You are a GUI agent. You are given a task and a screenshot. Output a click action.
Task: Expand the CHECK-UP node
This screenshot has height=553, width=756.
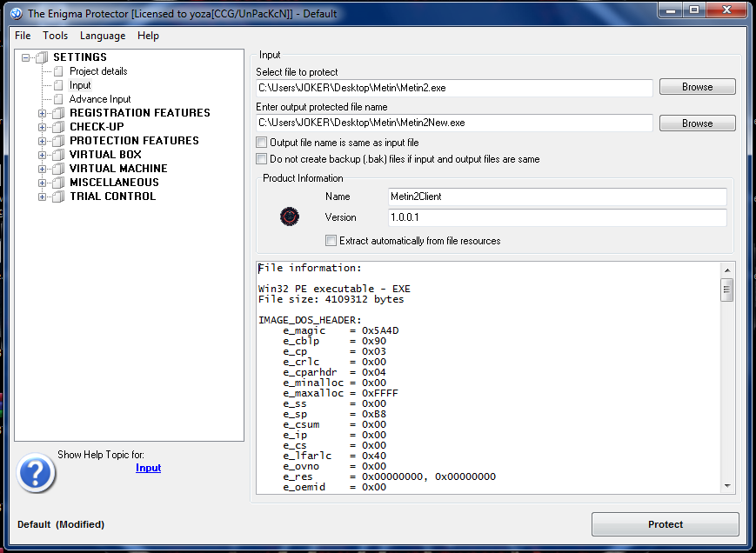pos(43,127)
